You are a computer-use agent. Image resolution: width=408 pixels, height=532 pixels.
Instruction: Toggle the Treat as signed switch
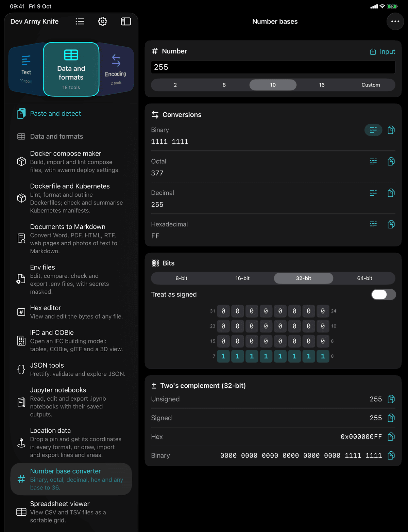pos(384,294)
